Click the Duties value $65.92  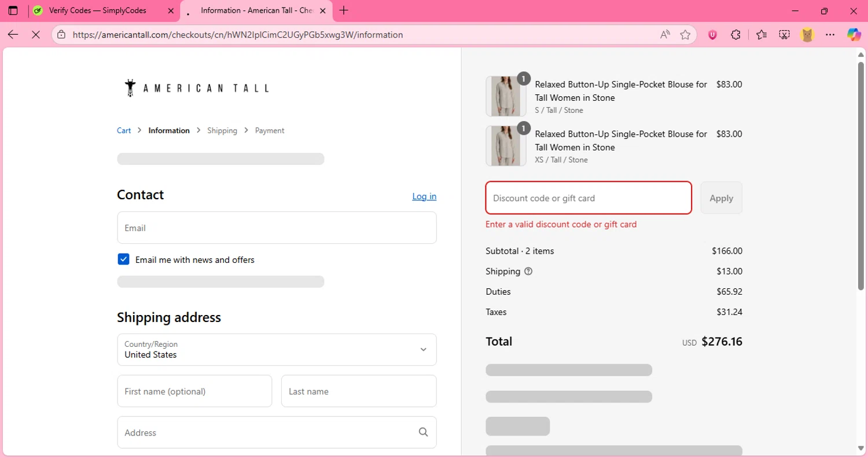pos(729,291)
